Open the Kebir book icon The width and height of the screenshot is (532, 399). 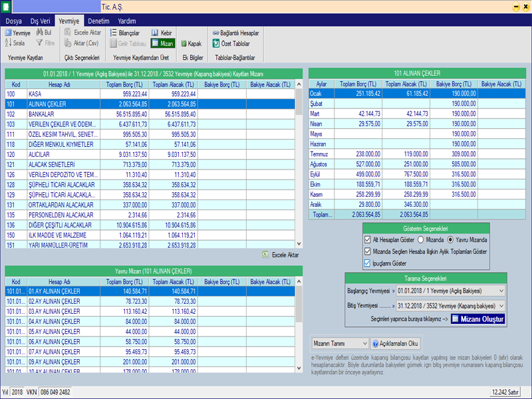[155, 33]
